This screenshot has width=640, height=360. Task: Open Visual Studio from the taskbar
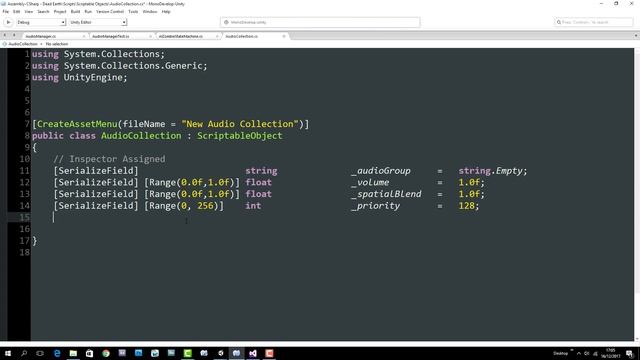pos(253,353)
